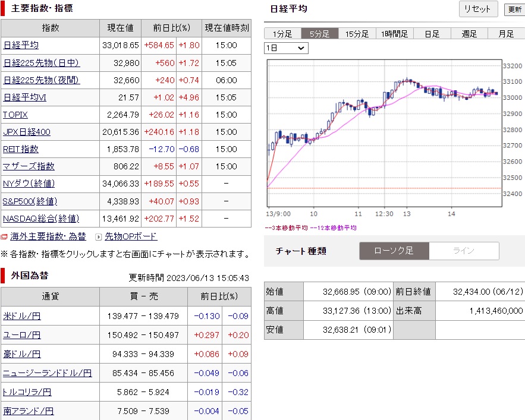This screenshot has width=525, height=420.
Task: Open the 日経平均 index link
Action: point(21,45)
